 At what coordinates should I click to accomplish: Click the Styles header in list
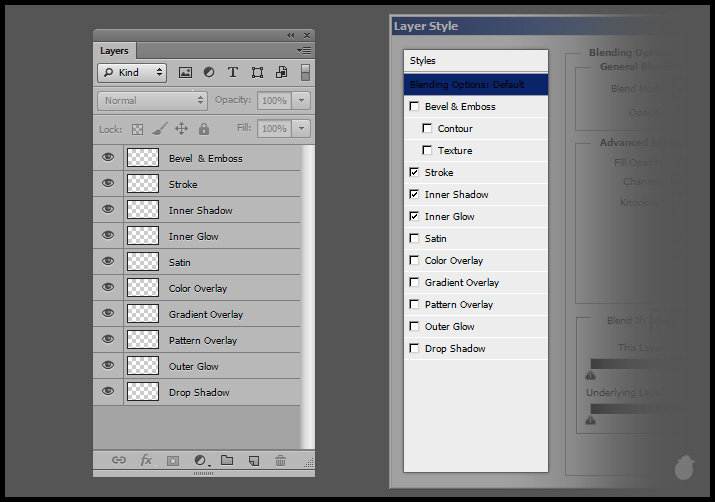[475, 61]
